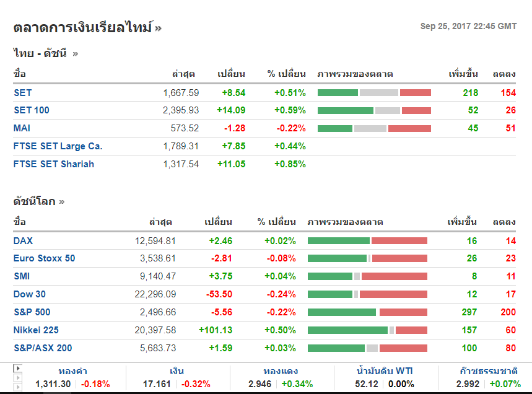Screen dimensions: 532x394
Task: Click the Dow 30 market overview bar
Action: [367, 294]
